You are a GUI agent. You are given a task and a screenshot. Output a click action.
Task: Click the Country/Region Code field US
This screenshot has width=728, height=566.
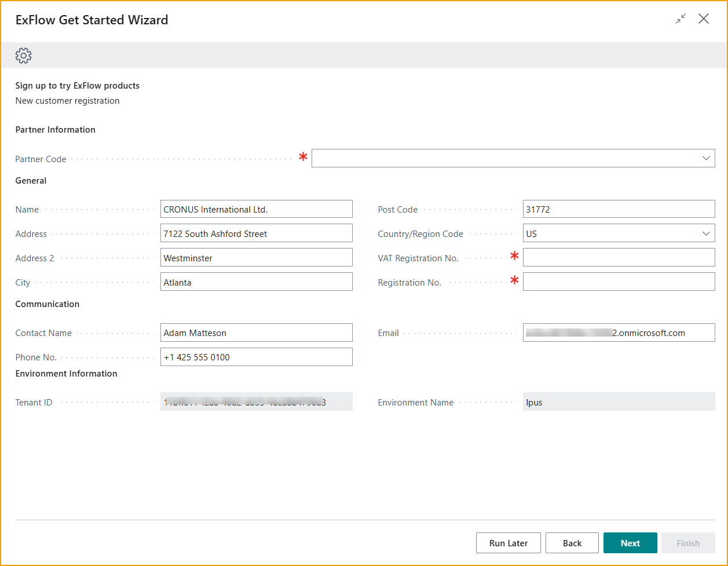619,233
